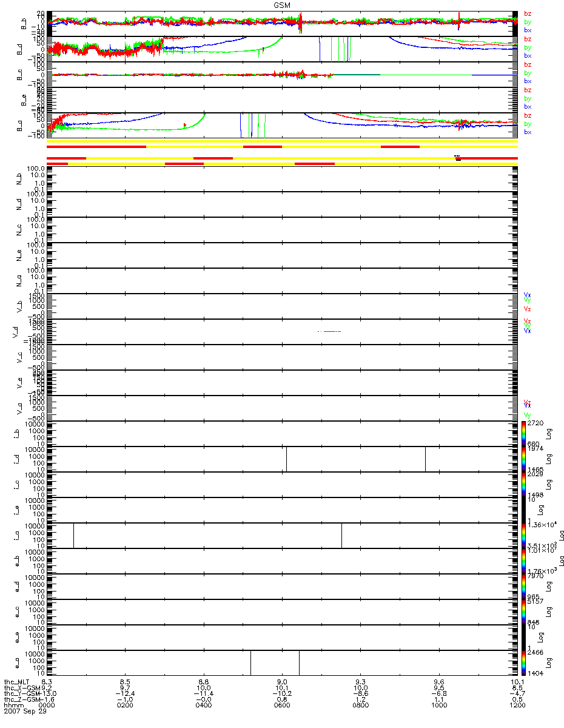Image resolution: width=564 pixels, height=728 pixels.
Task: Click the 1200 time tick label
Action: (517, 706)
